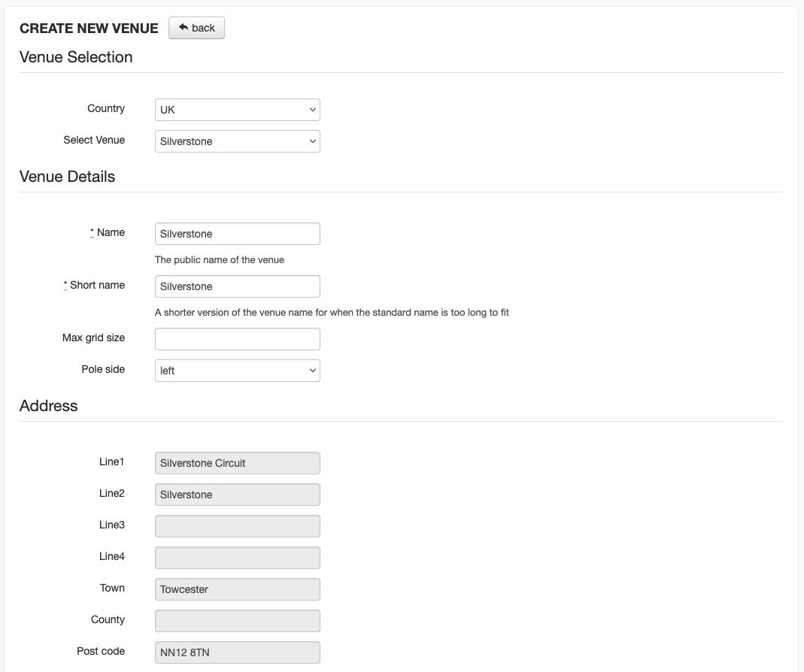Click the Town field with Towcester
Image resolution: width=804 pixels, height=672 pixels.
click(x=238, y=589)
